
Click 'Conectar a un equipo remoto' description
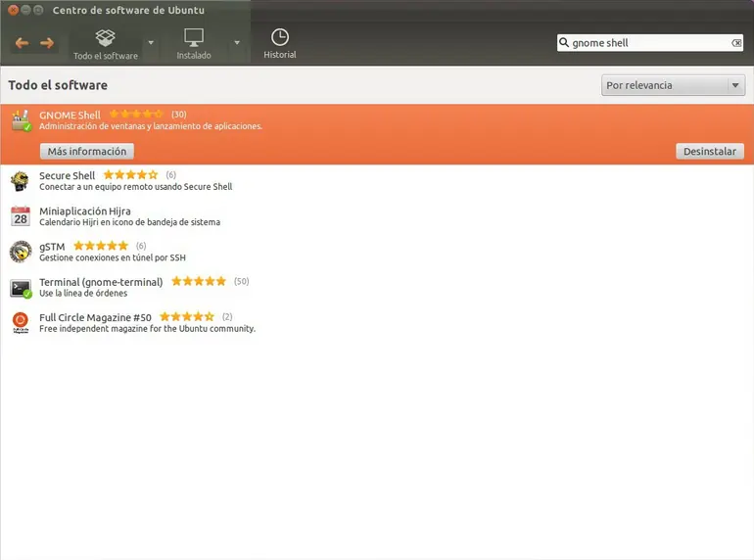pos(135,187)
